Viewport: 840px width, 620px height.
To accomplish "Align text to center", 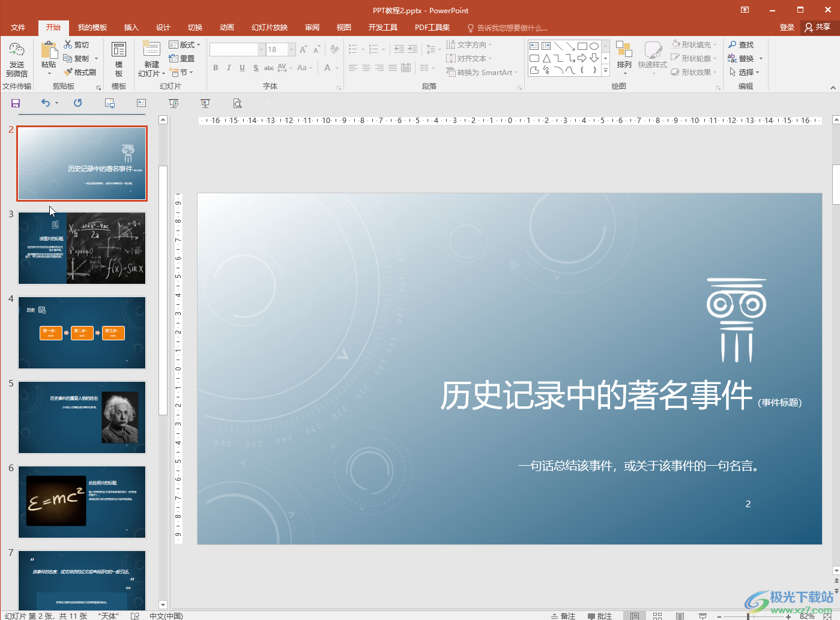I will (366, 68).
